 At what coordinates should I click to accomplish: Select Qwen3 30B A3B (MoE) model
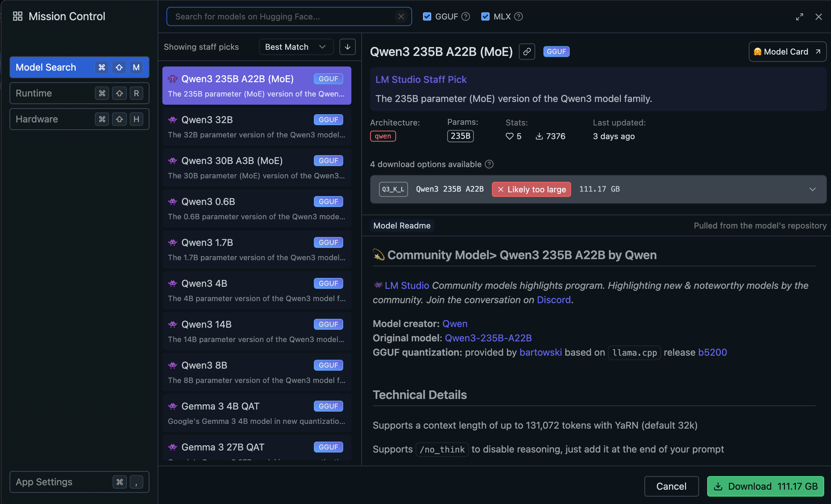coord(257,167)
